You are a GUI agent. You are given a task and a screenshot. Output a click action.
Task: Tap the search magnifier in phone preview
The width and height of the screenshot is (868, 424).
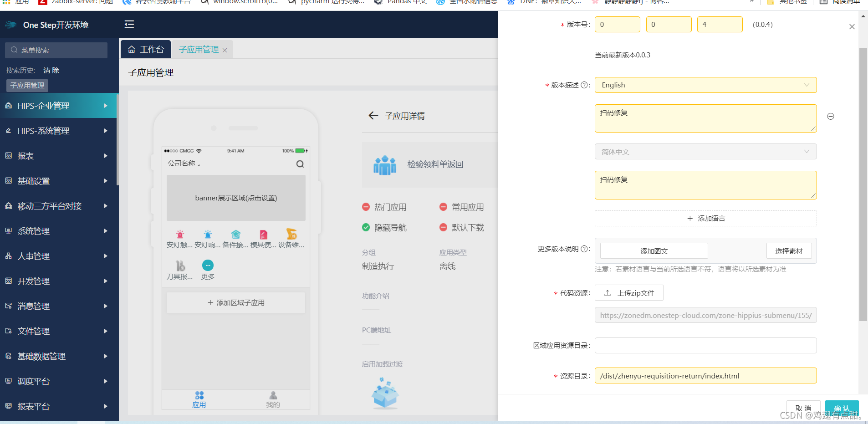click(300, 164)
